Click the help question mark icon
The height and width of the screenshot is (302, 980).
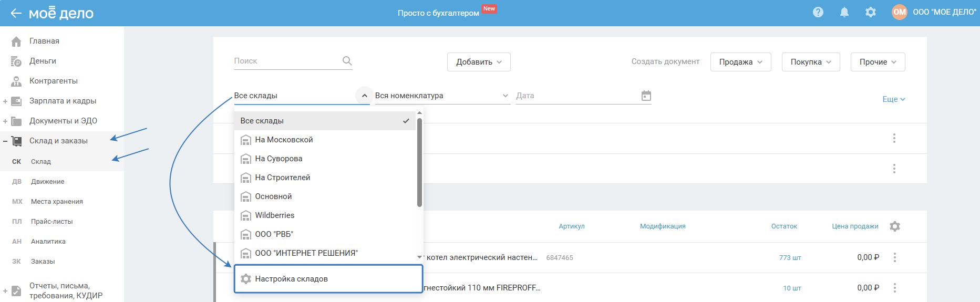point(818,12)
